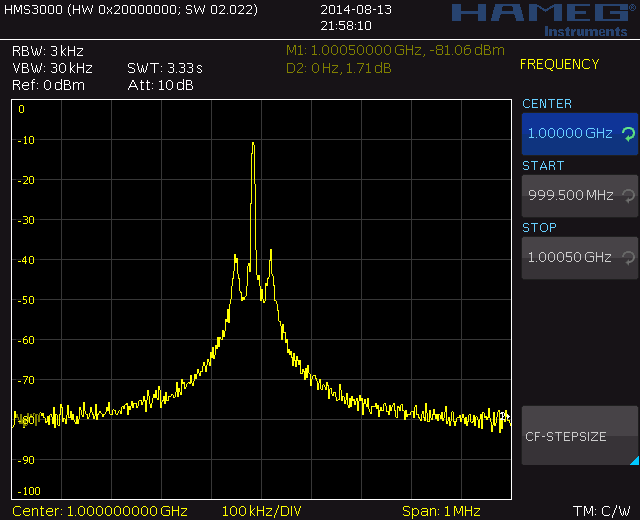Click the FREQUENCY menu title
The image size is (640, 520).
559,64
